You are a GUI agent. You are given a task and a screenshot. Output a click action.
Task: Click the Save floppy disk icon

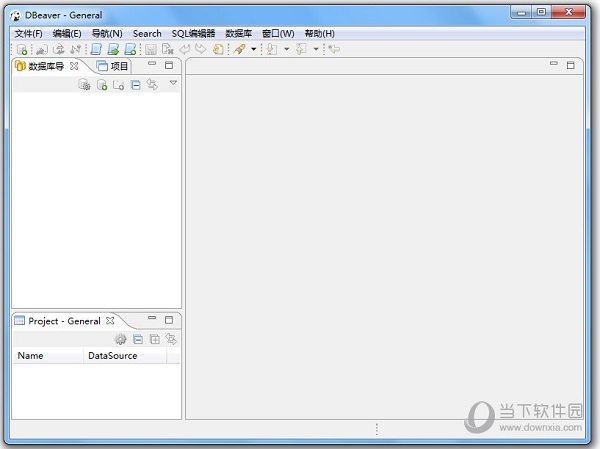151,49
